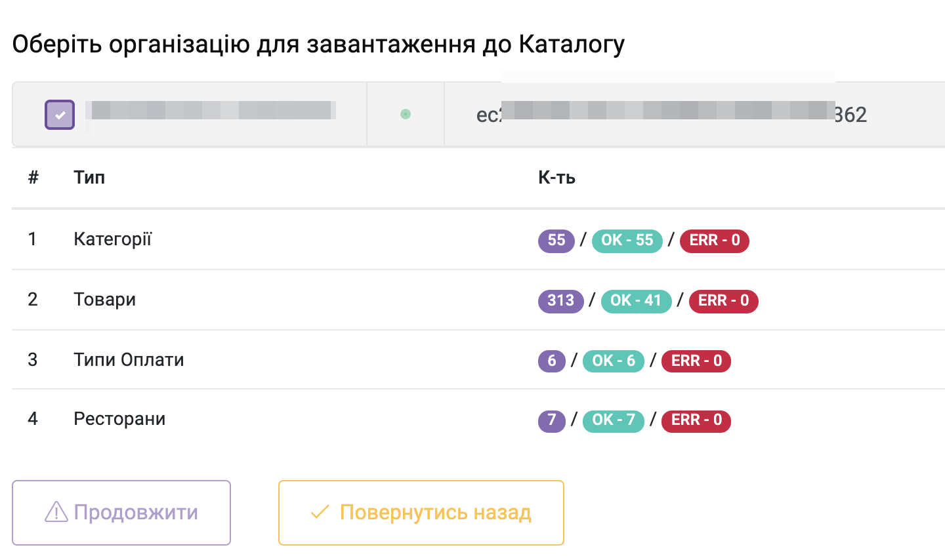Click the OK - 55 badge

(x=627, y=241)
